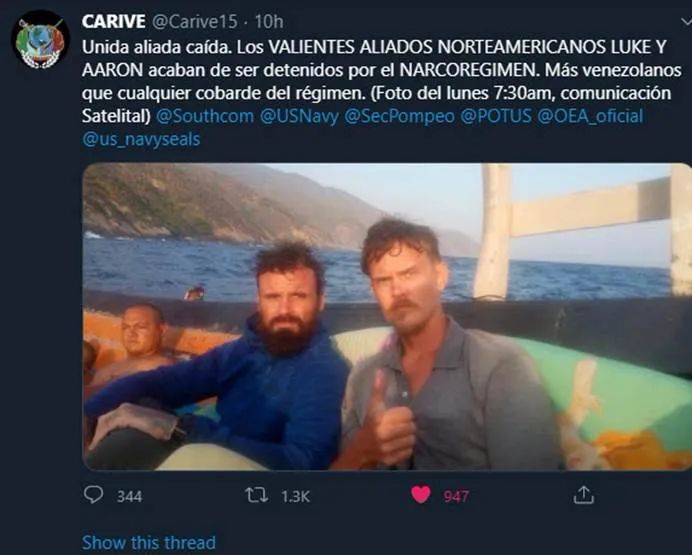Open the @us_navyseals mention
Image resolution: width=692 pixels, height=555 pixels.
pos(141,139)
